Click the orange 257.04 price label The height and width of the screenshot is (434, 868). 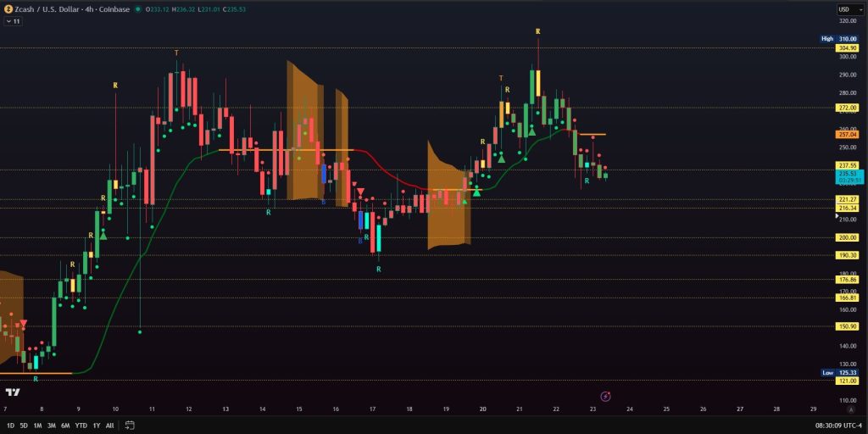[847, 134]
